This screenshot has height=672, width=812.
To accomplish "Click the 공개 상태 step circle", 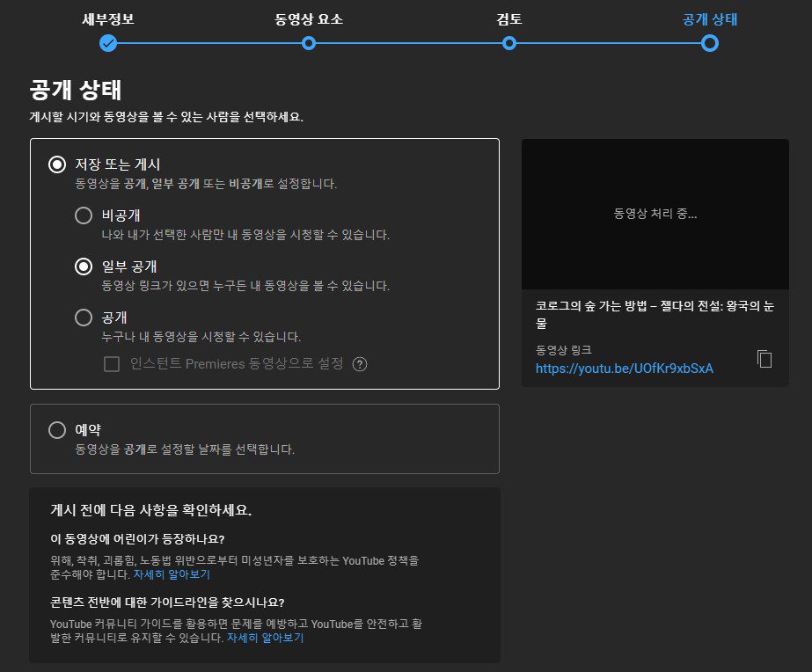I will [x=709, y=43].
